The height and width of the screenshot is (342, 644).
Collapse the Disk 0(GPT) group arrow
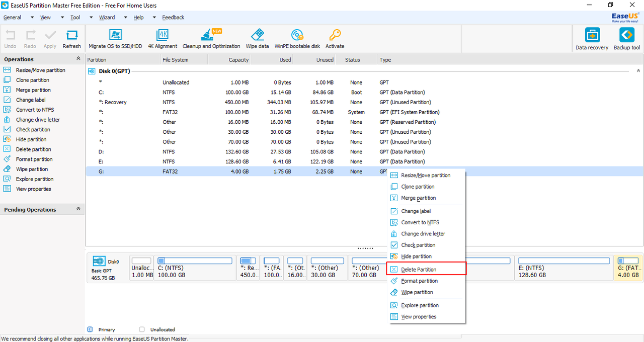(x=638, y=71)
